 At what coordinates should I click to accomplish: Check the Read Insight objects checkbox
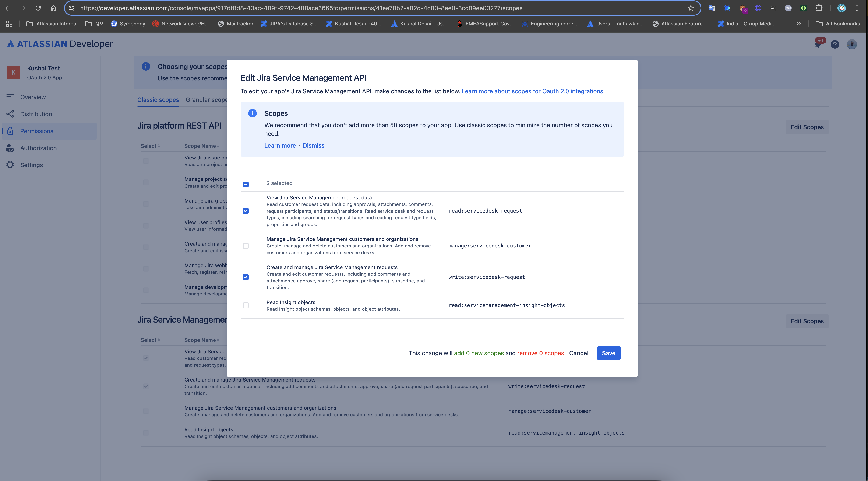point(246,305)
